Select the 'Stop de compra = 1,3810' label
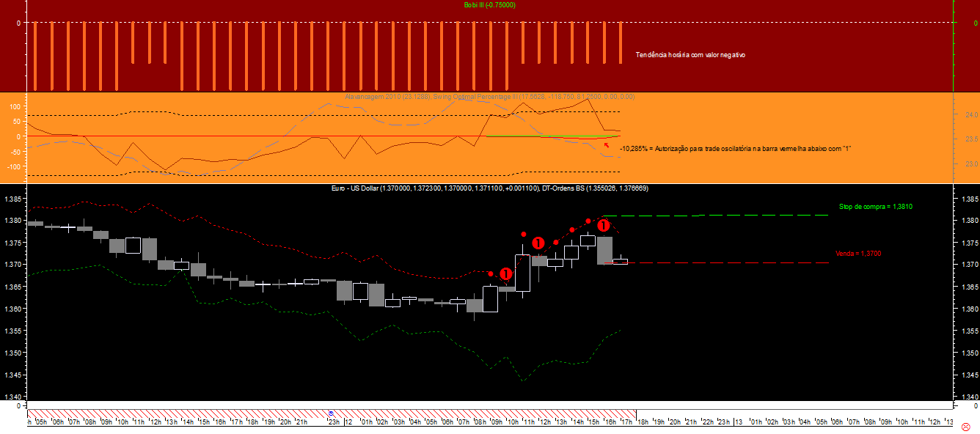Screen dimensions: 980x434 coord(876,207)
